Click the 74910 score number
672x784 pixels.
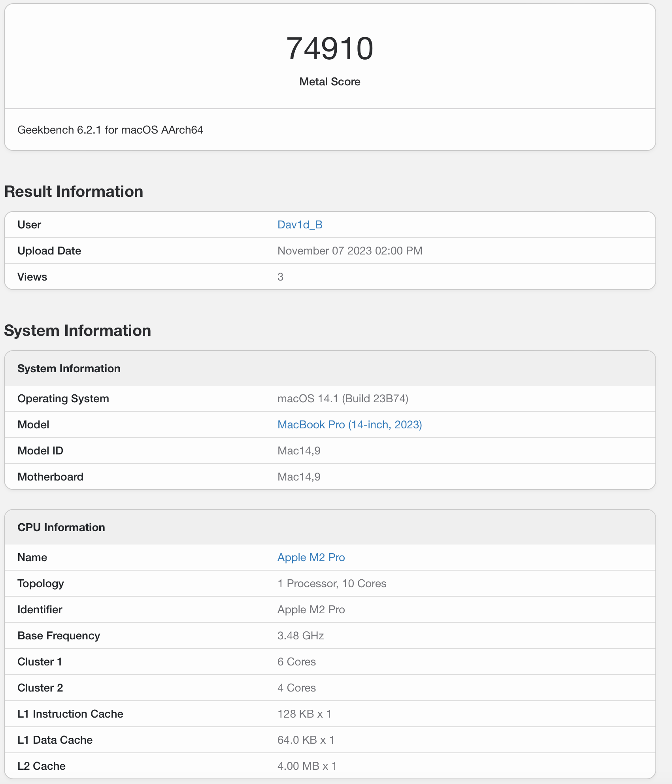[x=330, y=48]
